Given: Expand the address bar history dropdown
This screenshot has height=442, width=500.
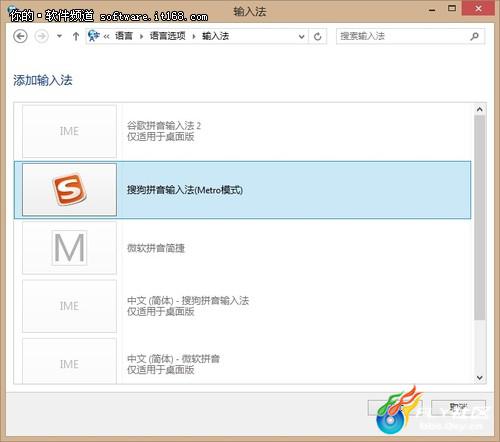Looking at the screenshot, I should pos(301,36).
